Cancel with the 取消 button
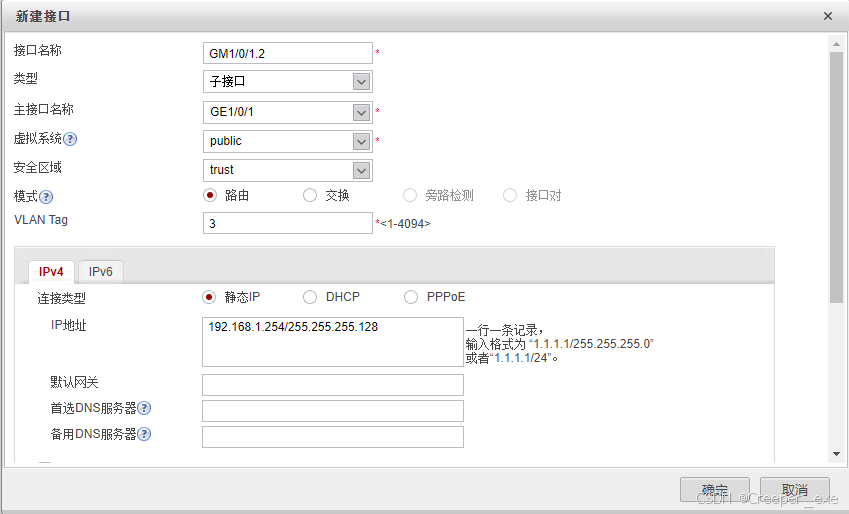The width and height of the screenshot is (849, 514). coord(795,490)
